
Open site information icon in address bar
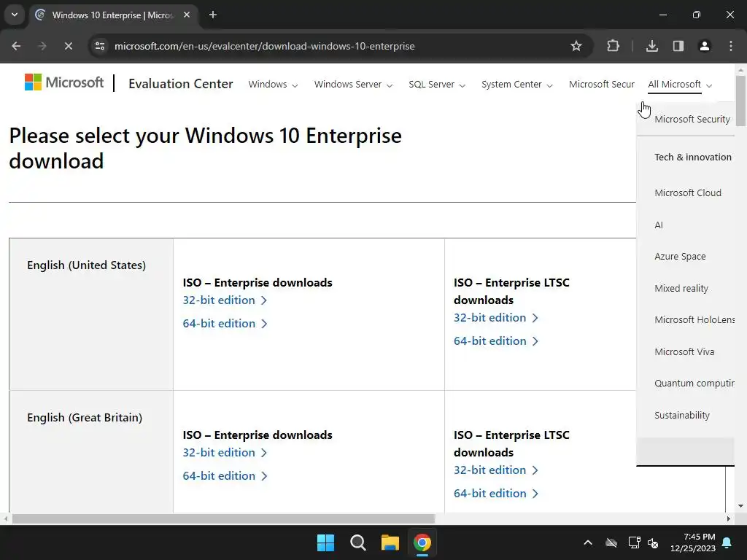[99, 46]
